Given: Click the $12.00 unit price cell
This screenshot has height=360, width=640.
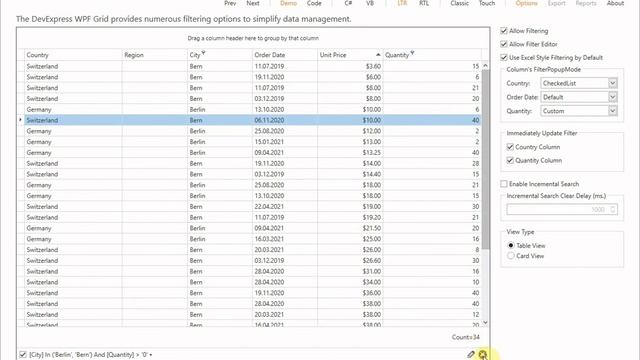Looking at the screenshot, I should (350, 131).
